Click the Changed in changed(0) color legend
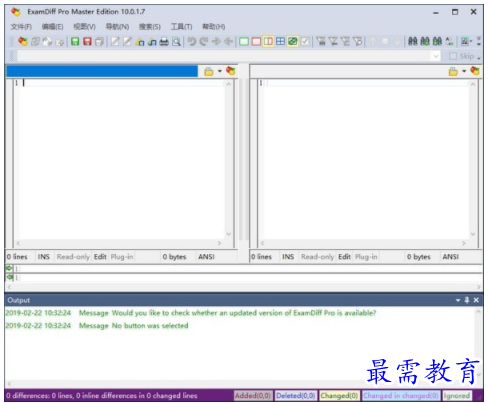The image size is (488, 403). pyautogui.click(x=401, y=396)
